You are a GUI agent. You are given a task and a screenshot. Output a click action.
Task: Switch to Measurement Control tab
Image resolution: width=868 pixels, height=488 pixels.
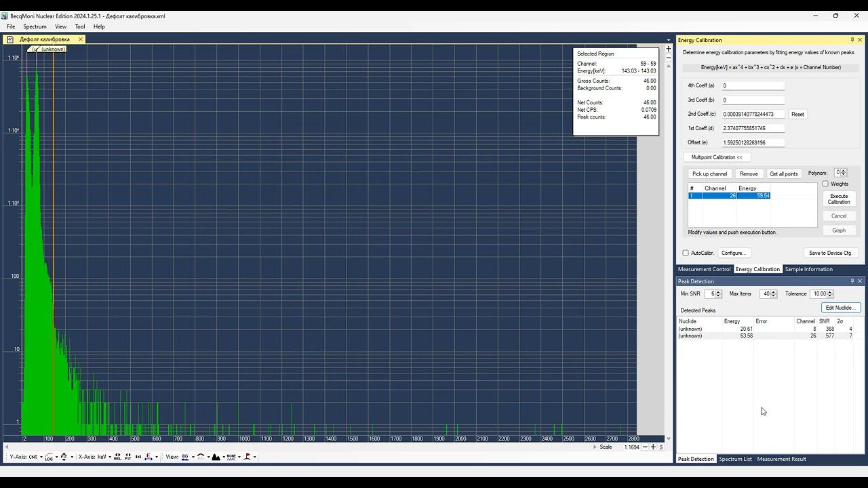pos(704,269)
